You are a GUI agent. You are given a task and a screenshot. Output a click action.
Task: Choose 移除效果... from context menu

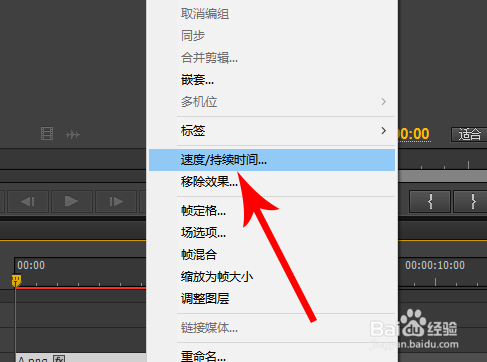pos(272,182)
